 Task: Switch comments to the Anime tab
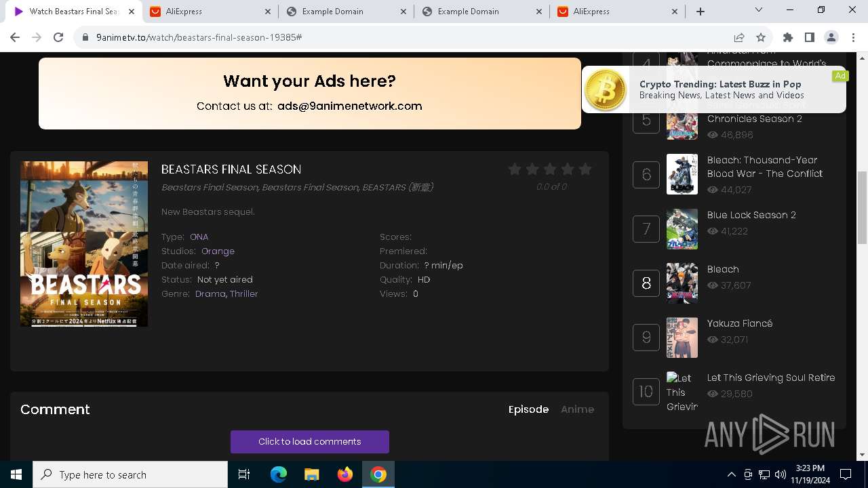[577, 409]
